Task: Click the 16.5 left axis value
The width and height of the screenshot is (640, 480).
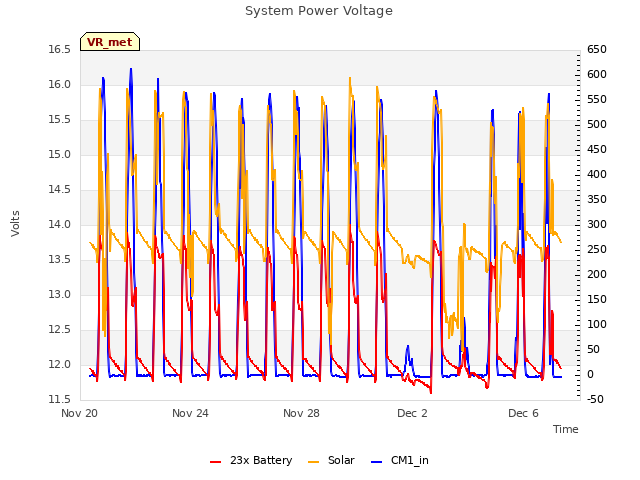Action: click(60, 50)
